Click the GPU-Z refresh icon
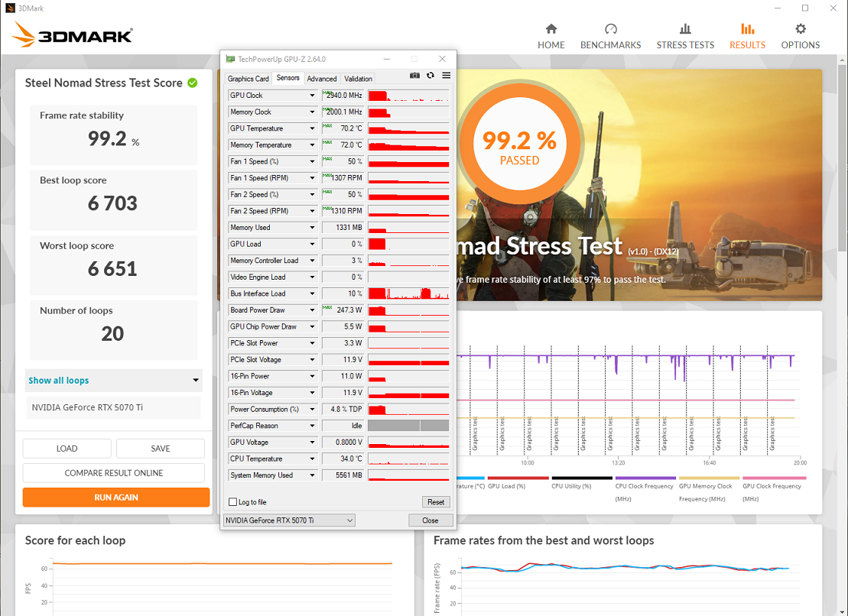This screenshot has height=616, width=848. coord(430,76)
